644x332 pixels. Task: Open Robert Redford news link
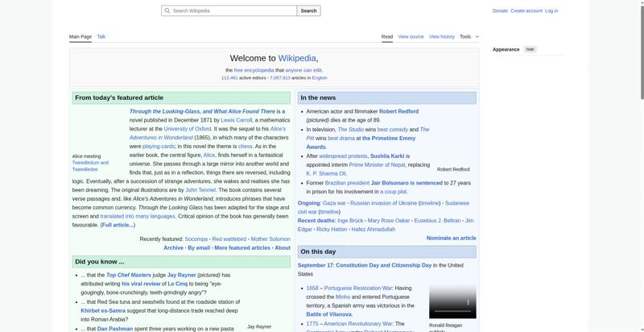tap(398, 111)
